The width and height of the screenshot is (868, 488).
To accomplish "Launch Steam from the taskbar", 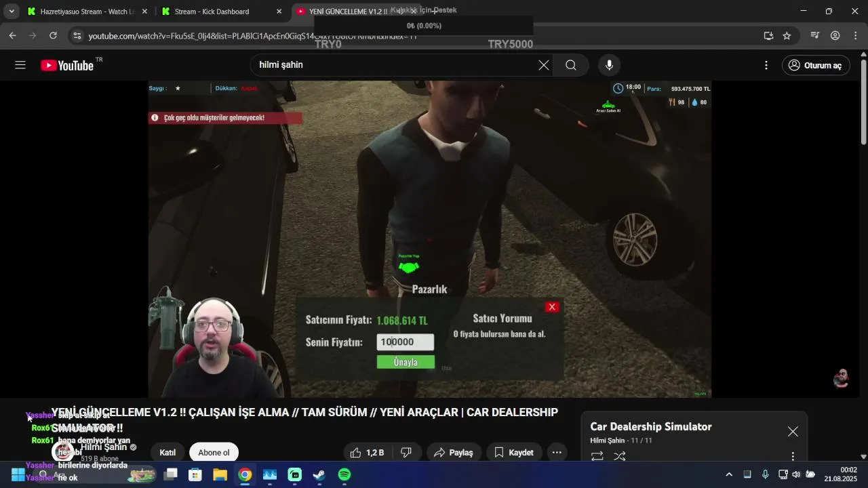I will point(319,475).
